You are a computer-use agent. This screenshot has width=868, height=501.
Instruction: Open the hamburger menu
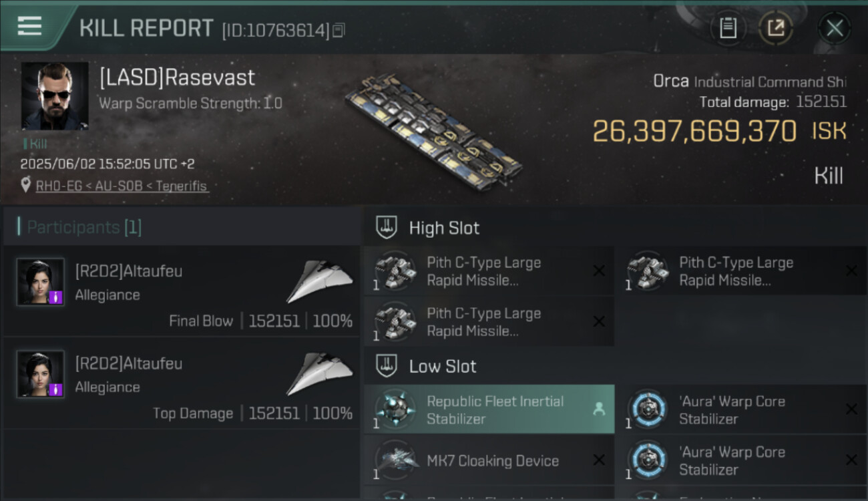(30, 27)
